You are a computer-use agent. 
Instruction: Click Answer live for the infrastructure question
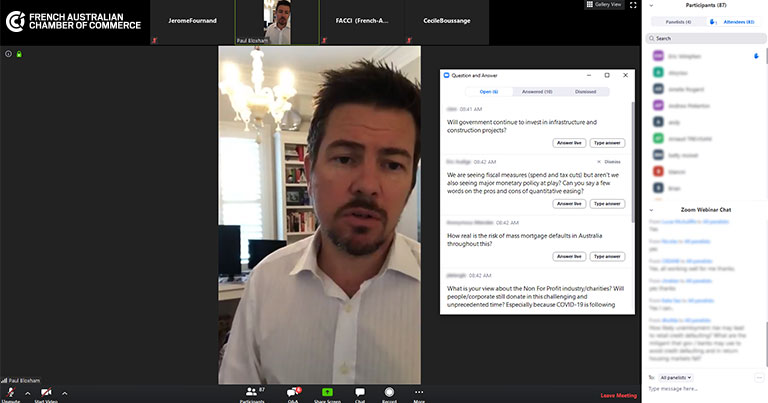[569, 143]
